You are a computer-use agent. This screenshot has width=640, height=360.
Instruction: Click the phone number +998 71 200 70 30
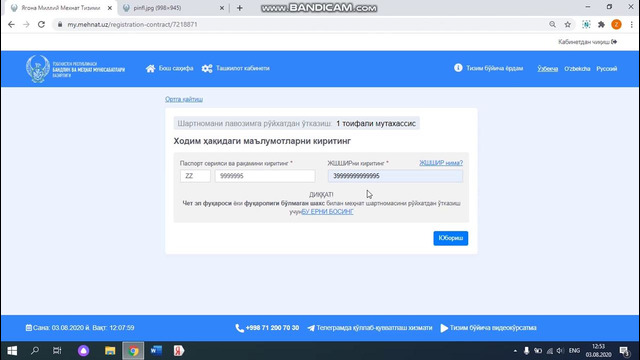coord(267,328)
